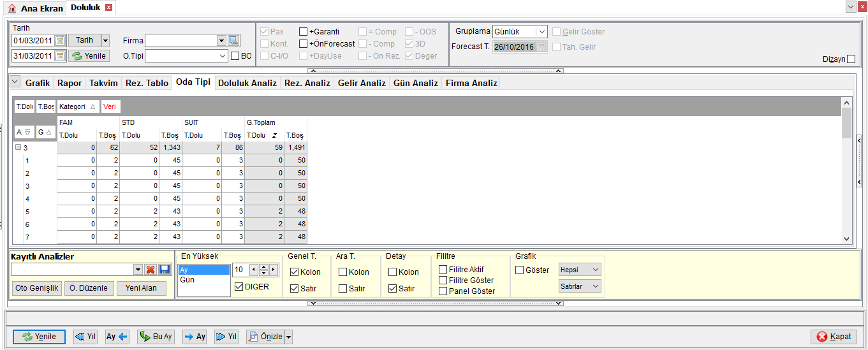The image size is (868, 350).
Task: Switch to the Firma Analiz tab
Action: (471, 83)
